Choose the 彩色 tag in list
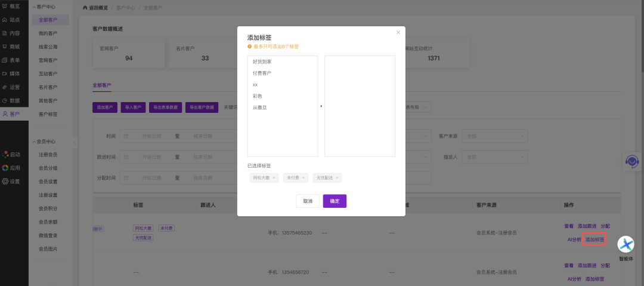Image resolution: width=644 pixels, height=286 pixels. click(x=258, y=96)
